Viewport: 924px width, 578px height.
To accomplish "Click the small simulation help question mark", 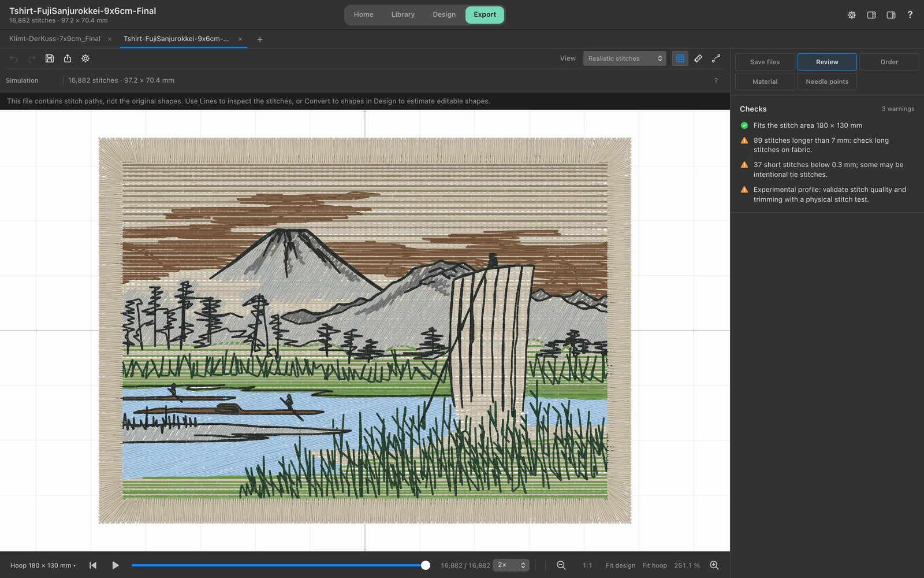I will point(716,80).
